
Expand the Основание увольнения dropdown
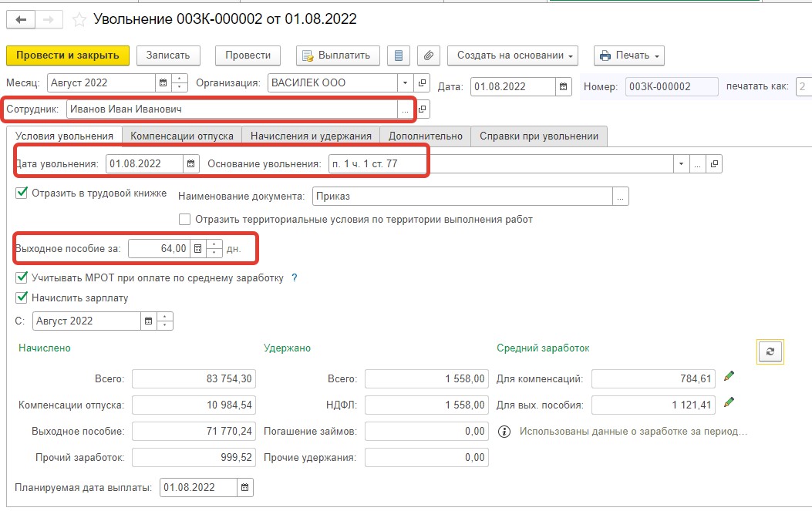pos(681,164)
